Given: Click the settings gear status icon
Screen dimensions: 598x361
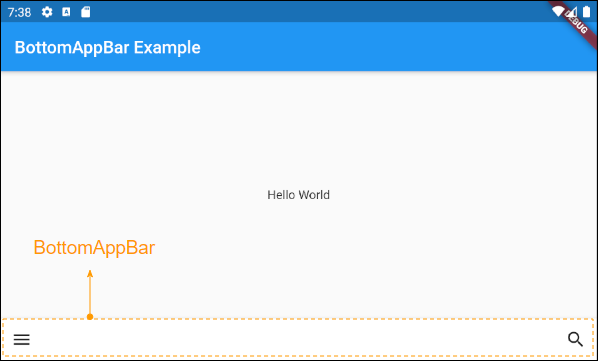Looking at the screenshot, I should [47, 12].
